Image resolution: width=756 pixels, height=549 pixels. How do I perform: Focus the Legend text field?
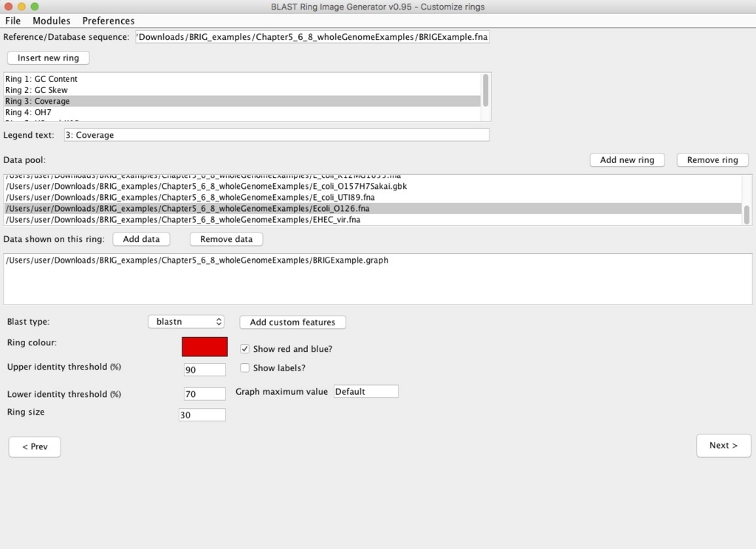pyautogui.click(x=277, y=135)
